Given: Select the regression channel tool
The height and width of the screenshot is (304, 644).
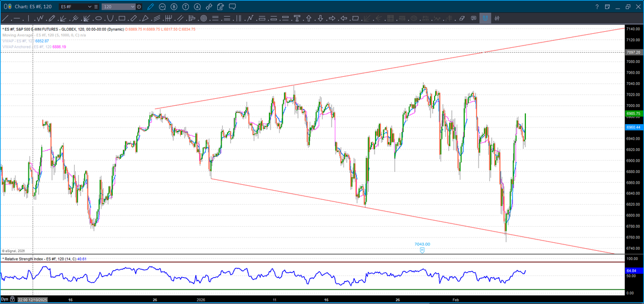Looking at the screenshot, I should click(x=157, y=18).
